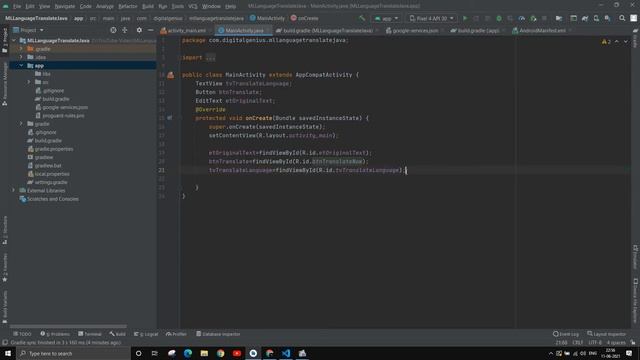Expand the .idea folder
The image size is (640, 360).
[21, 57]
